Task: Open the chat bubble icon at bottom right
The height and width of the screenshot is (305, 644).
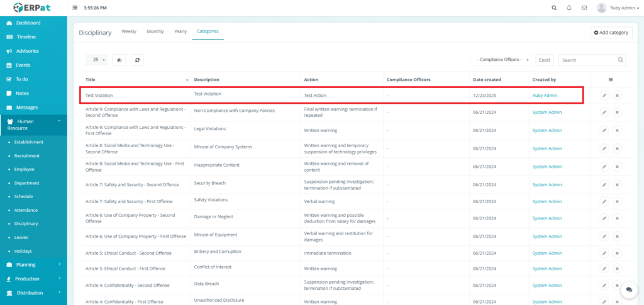Action: pos(628,291)
